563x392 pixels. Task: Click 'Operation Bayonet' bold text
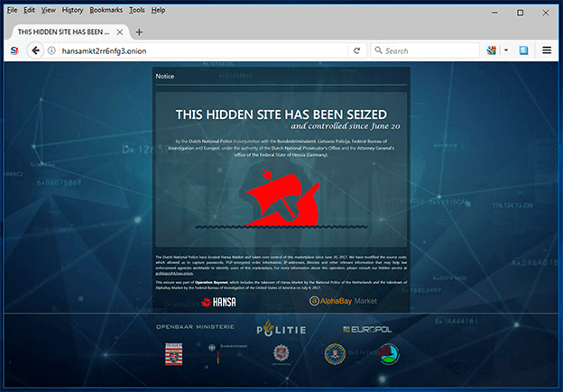[211, 282]
